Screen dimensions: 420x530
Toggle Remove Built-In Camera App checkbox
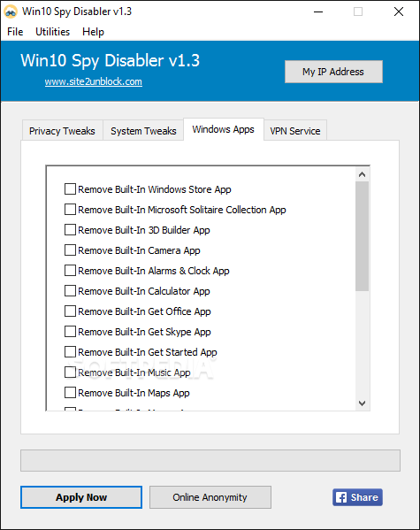tap(70, 250)
